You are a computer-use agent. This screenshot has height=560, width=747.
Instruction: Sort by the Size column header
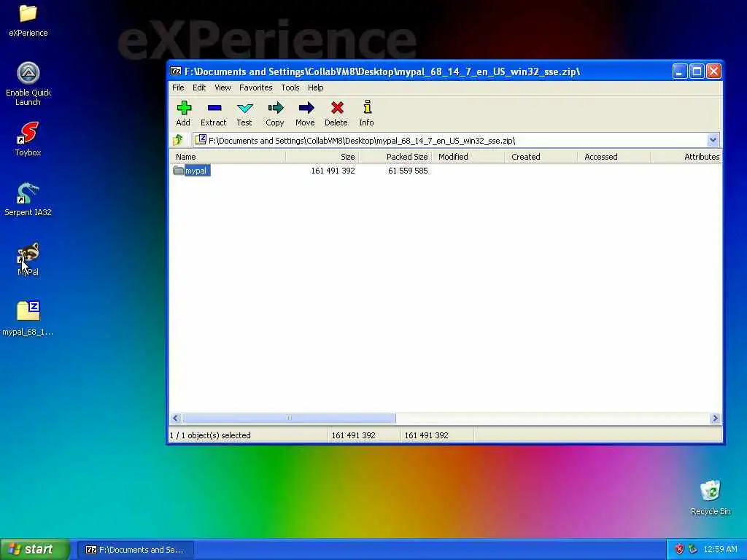tap(322, 157)
